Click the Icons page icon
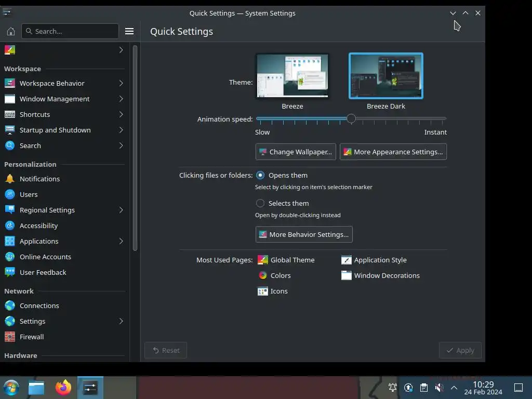The image size is (532, 399). tap(262, 291)
